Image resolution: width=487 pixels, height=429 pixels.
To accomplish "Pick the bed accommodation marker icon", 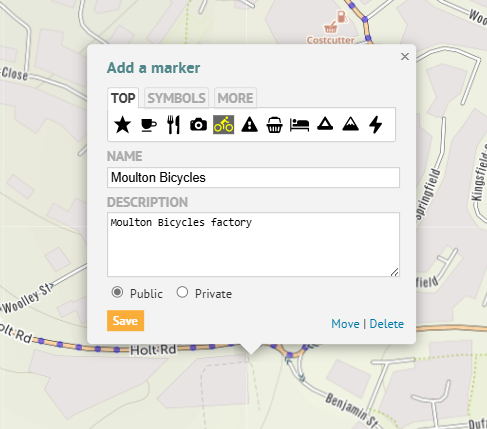I will tap(299, 125).
